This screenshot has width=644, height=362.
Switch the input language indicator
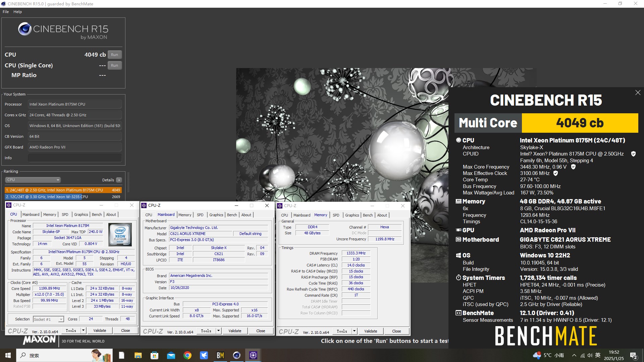click(x=598, y=355)
